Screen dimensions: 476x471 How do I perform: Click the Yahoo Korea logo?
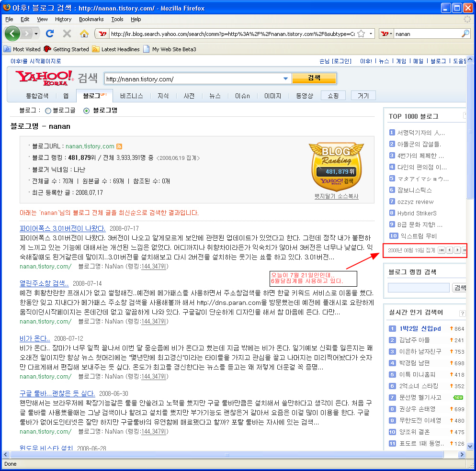point(44,78)
